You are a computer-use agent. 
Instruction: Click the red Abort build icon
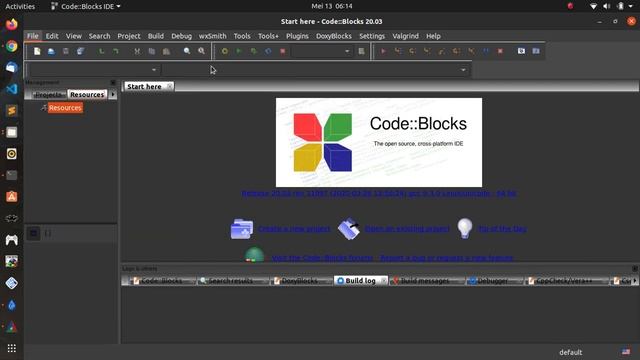(x=282, y=51)
